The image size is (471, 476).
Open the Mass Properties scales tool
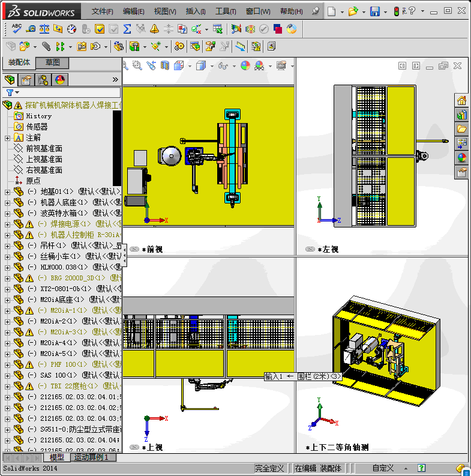click(44, 29)
